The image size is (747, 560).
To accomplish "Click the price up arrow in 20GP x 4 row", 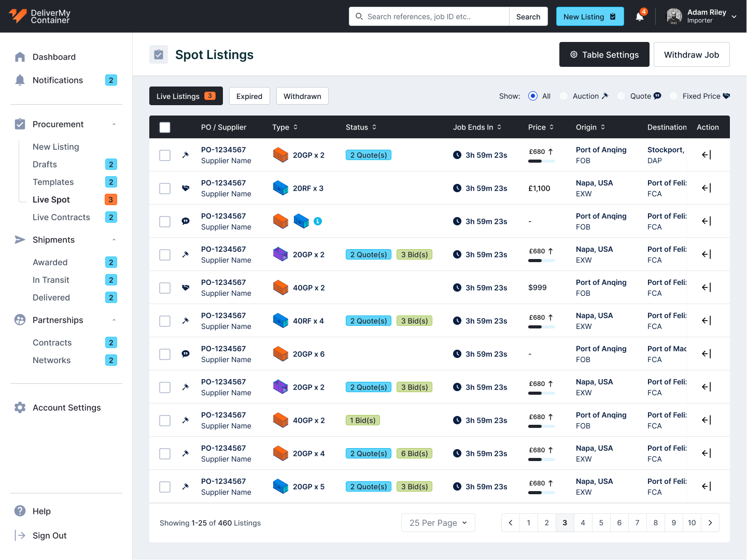I will click(551, 450).
